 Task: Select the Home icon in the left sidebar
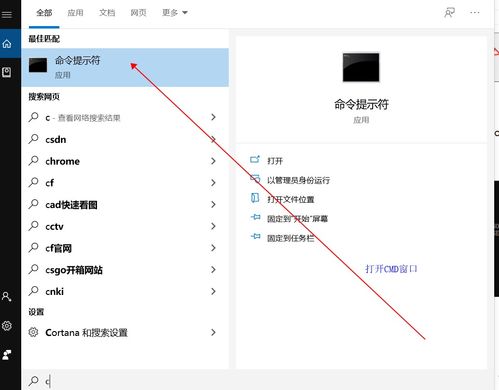click(7, 44)
